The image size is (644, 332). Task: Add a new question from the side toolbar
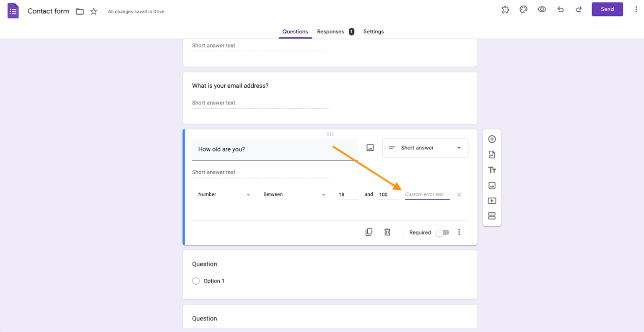tap(491, 139)
